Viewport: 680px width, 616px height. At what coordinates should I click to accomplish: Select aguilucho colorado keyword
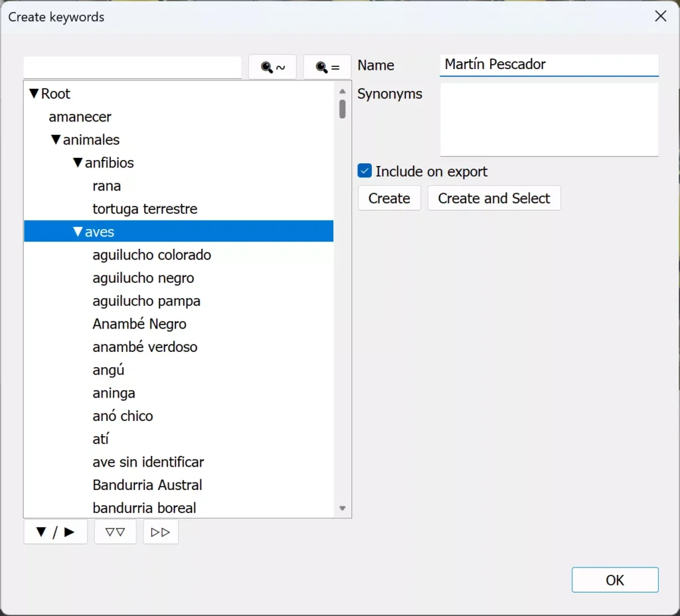pos(152,255)
